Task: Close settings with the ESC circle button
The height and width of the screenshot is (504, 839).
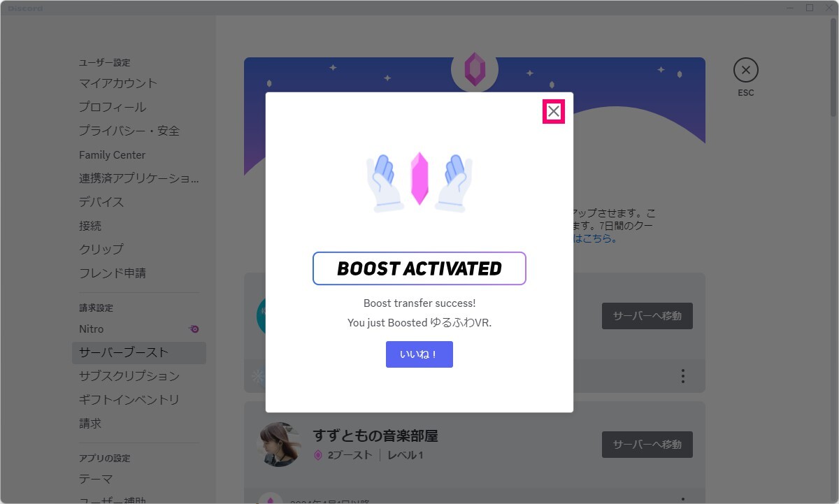Action: 746,70
